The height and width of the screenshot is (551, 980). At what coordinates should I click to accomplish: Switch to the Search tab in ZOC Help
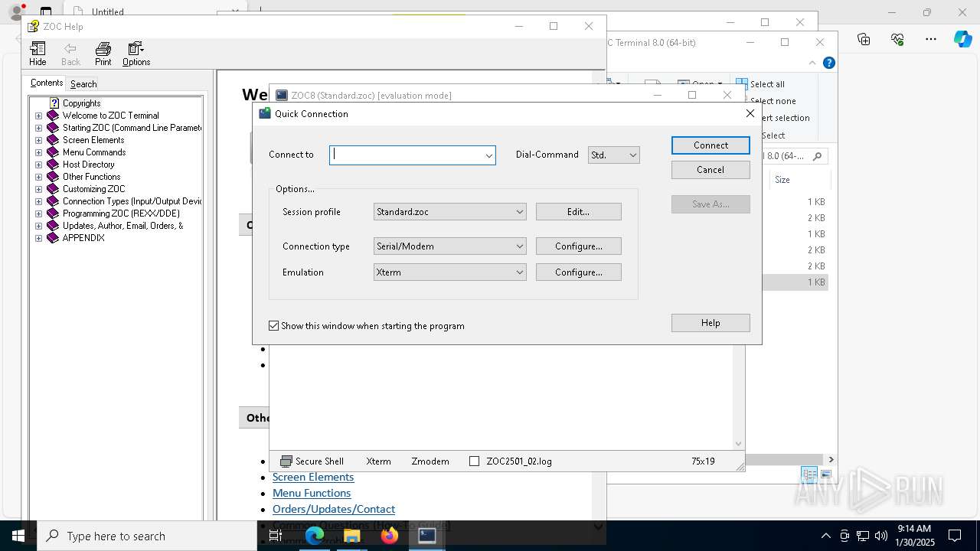tap(83, 84)
